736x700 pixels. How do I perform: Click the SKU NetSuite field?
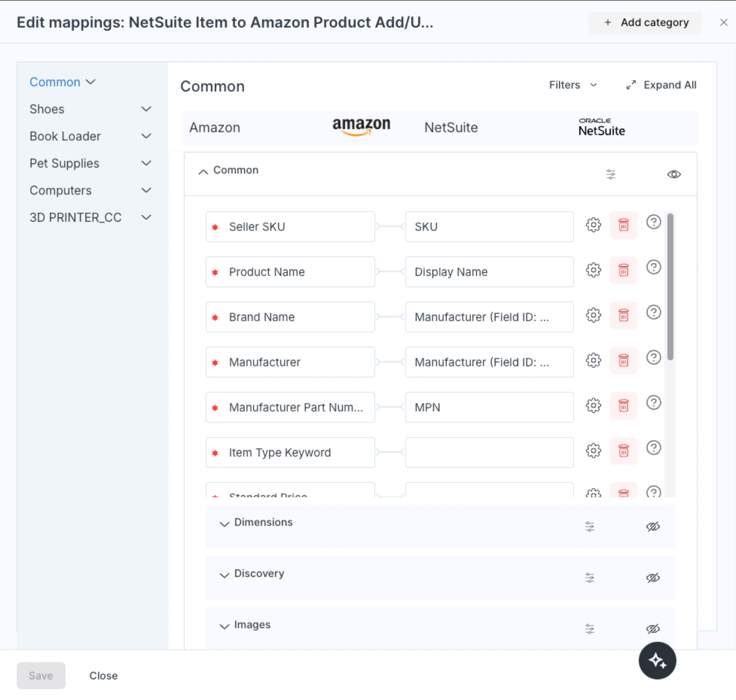(x=489, y=227)
